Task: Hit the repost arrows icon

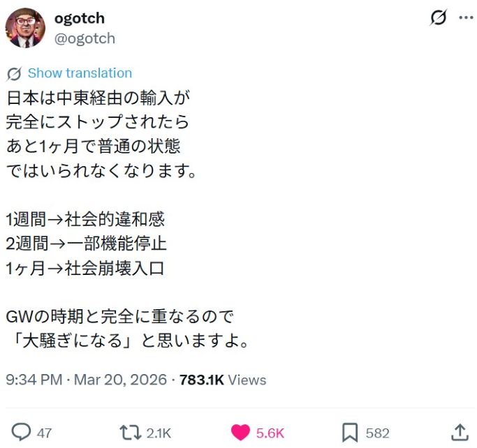Action: 130,433
